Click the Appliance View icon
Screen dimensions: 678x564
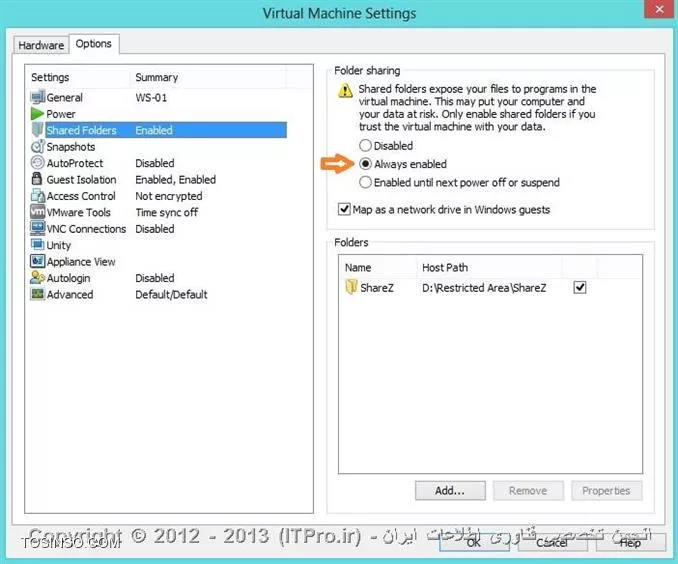tap(38, 261)
